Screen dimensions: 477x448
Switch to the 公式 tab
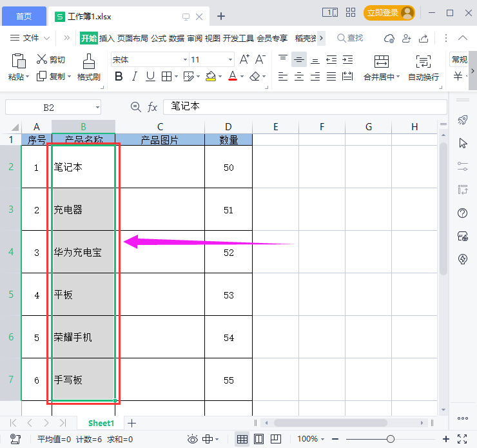pos(159,38)
